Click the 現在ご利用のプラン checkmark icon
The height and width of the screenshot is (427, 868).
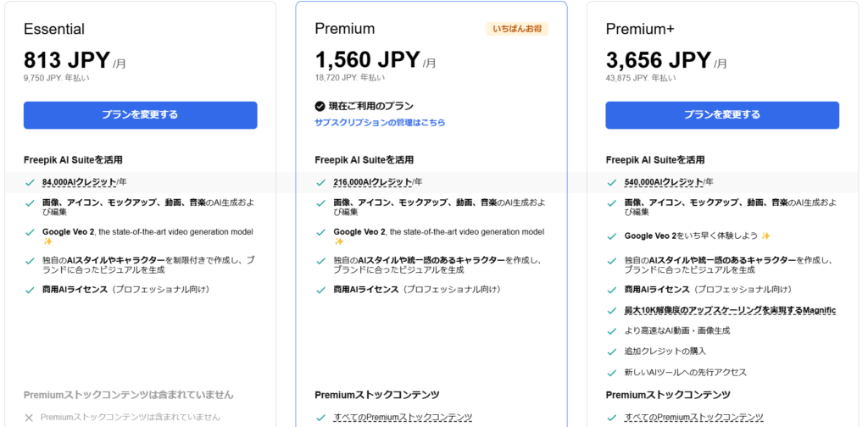(x=320, y=106)
